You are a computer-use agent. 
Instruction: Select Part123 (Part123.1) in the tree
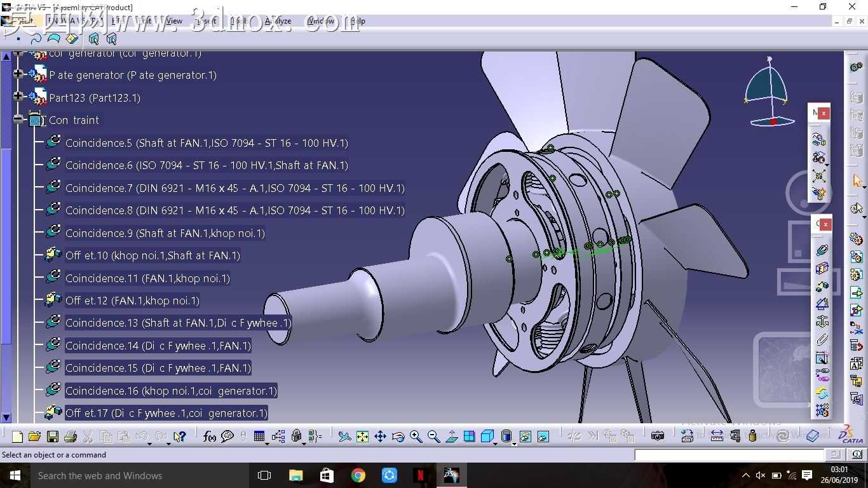95,98
